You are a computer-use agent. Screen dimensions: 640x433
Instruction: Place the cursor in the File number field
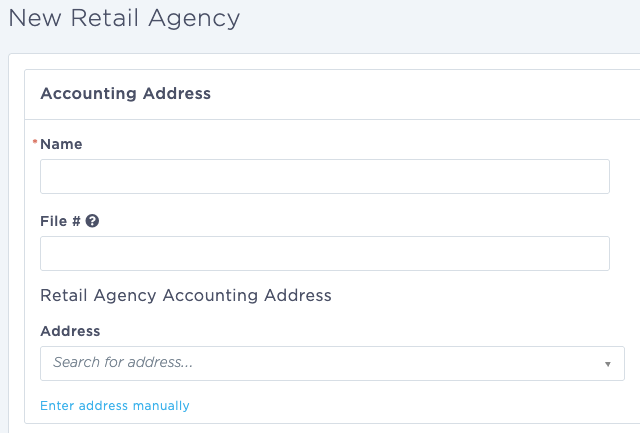pyautogui.click(x=325, y=253)
